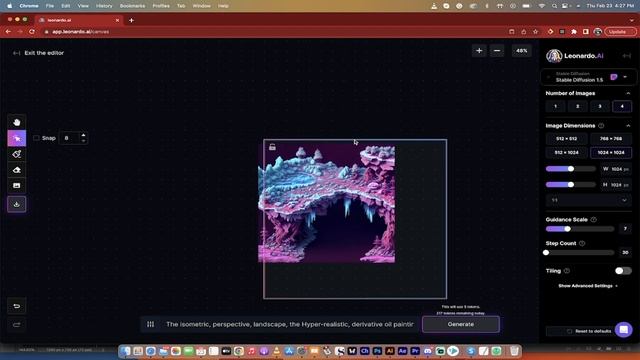
Task: Collapse the Number of Images section
Action: 628,93
